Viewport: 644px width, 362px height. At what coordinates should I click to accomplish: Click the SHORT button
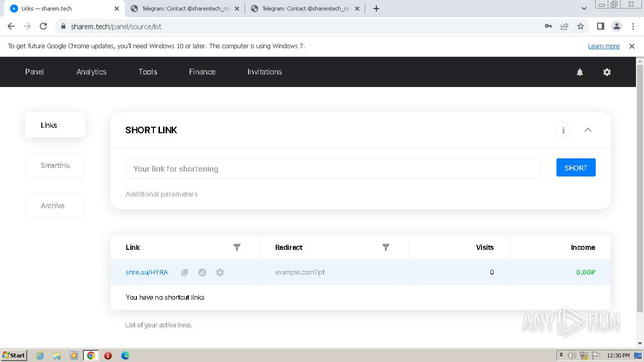click(x=576, y=168)
